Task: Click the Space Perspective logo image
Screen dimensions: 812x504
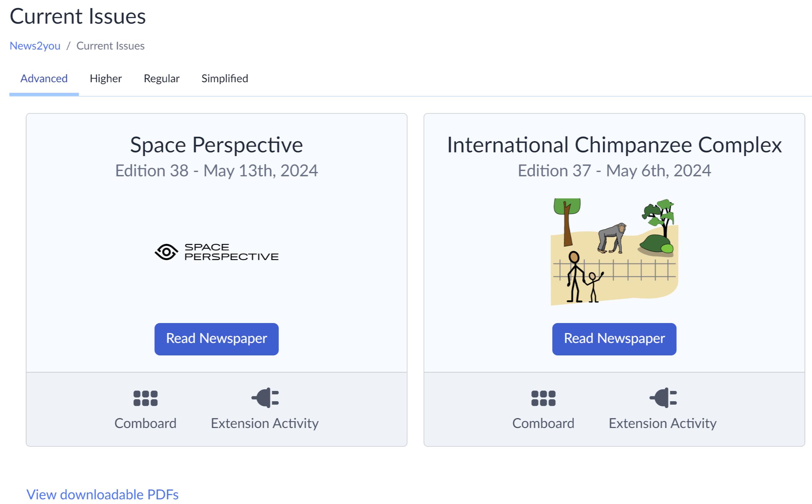Action: tap(216, 252)
